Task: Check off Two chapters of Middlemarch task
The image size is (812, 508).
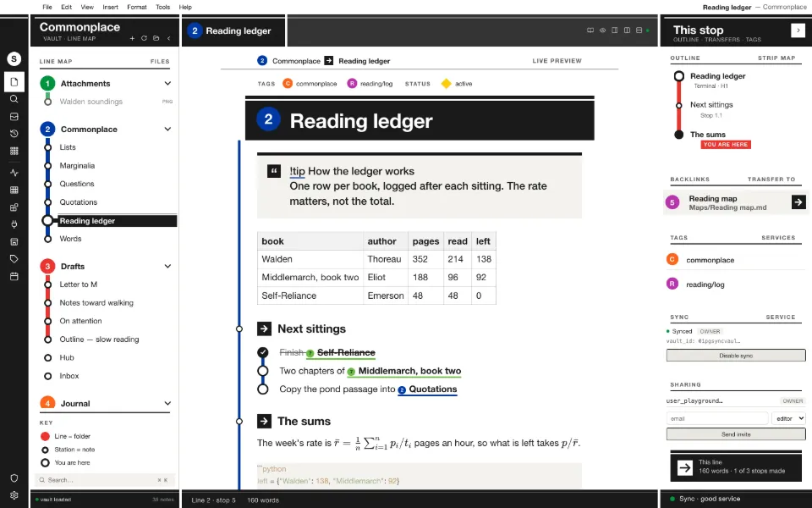Action: coord(263,371)
